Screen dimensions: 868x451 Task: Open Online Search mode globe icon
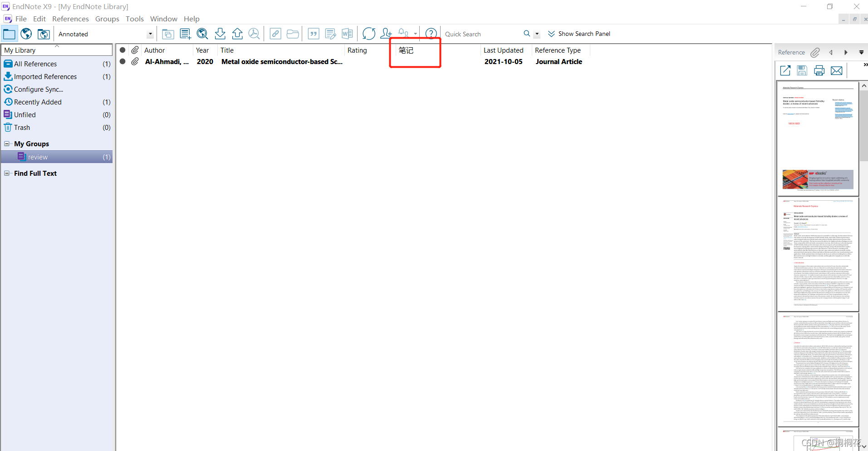coord(26,33)
